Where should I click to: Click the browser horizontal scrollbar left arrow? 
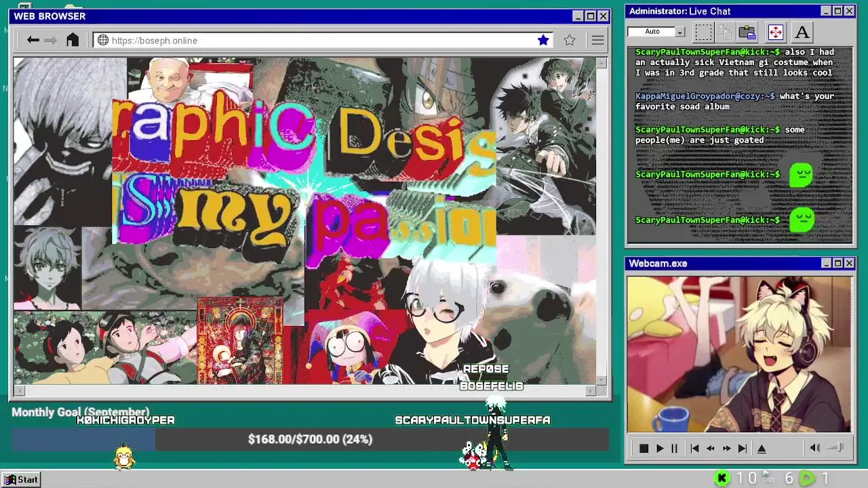pos(19,390)
